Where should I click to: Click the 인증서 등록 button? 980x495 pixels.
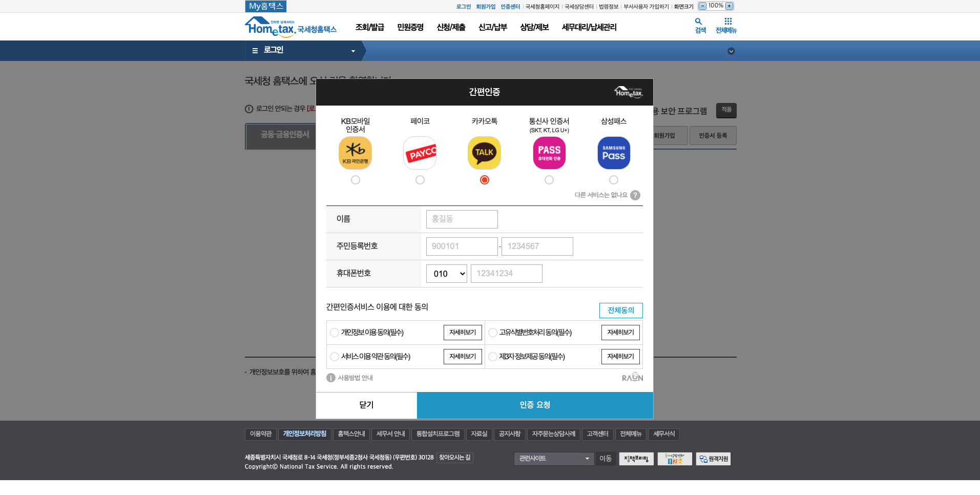coord(713,136)
